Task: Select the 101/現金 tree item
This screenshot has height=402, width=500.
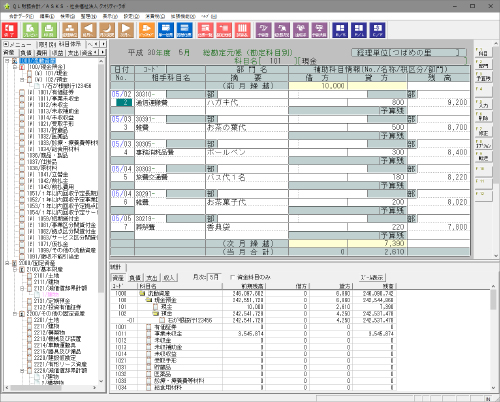Action: click(51, 73)
